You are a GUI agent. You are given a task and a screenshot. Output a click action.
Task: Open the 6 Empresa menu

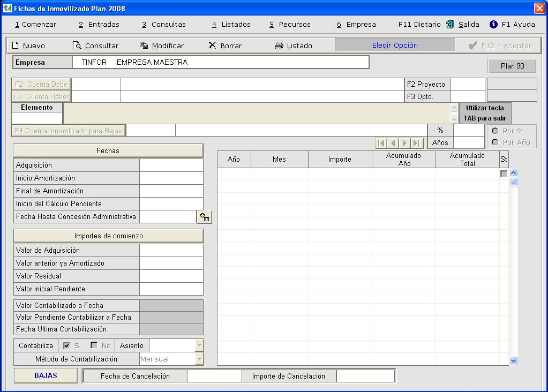point(356,25)
